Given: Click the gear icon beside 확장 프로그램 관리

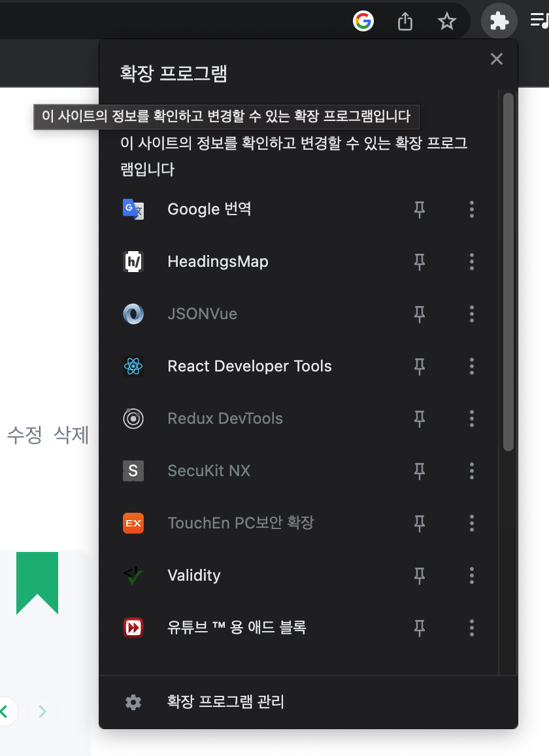Looking at the screenshot, I should pos(133,702).
